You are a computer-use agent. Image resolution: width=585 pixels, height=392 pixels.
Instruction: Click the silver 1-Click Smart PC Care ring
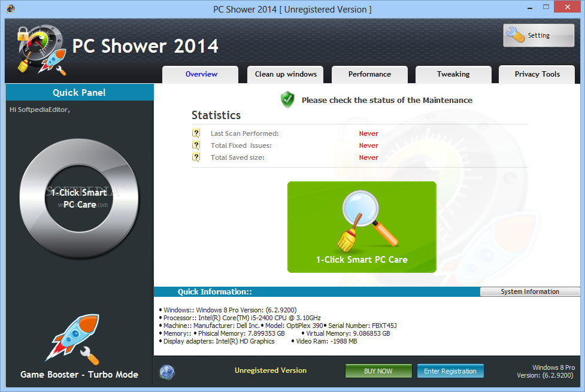coord(79,199)
